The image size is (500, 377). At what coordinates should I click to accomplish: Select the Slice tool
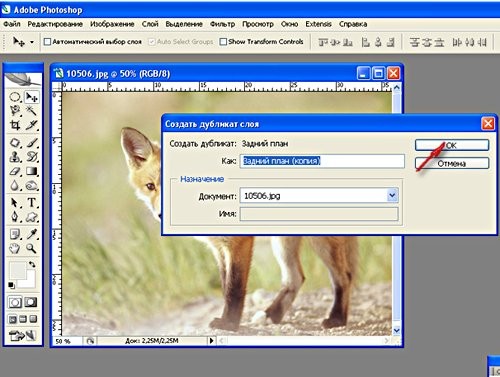32,125
